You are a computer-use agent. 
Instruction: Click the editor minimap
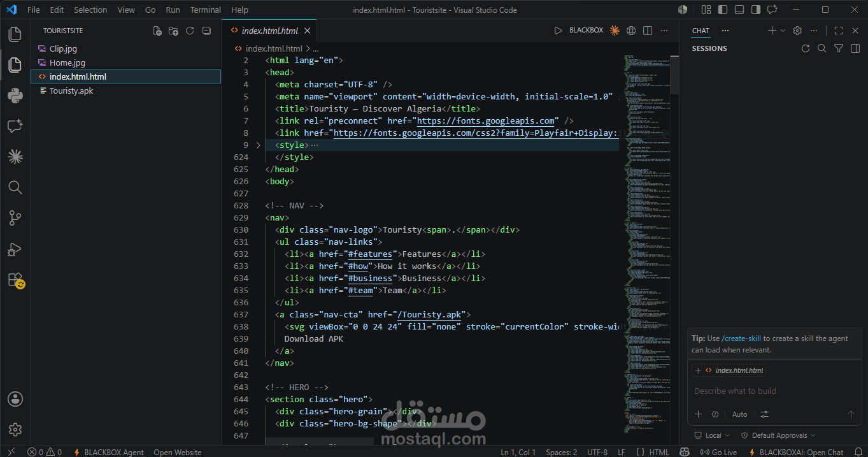point(646,243)
